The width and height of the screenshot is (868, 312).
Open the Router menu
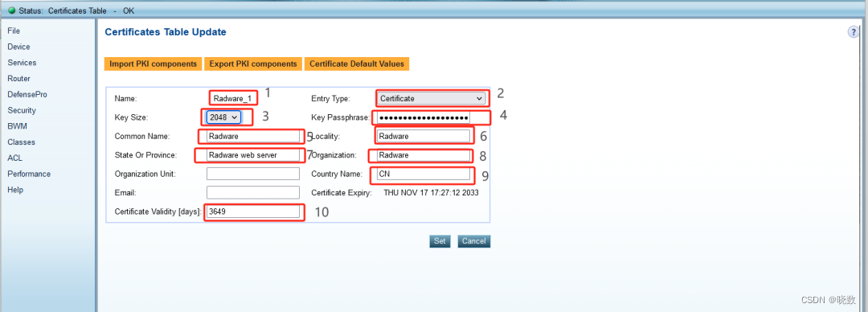tap(18, 79)
